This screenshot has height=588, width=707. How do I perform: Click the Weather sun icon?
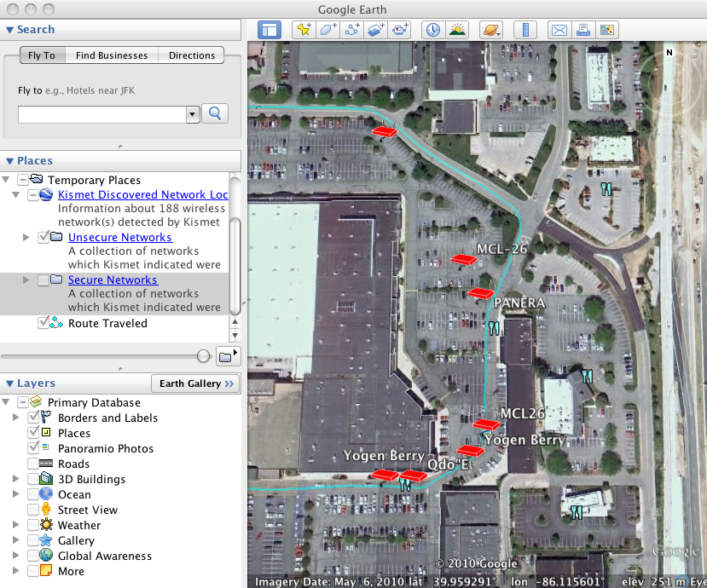pos(46,524)
